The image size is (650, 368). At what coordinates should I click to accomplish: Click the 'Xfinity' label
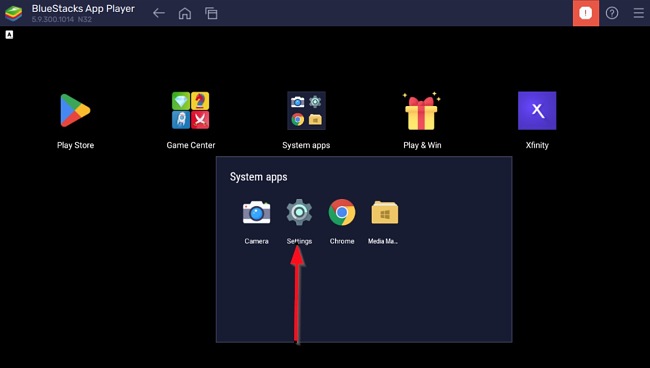[537, 145]
